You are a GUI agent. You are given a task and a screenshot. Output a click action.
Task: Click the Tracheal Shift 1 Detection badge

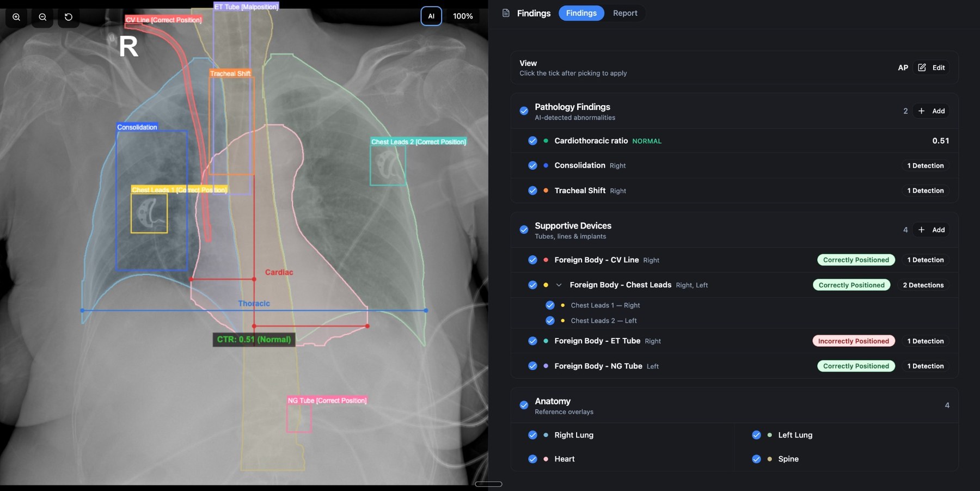tap(925, 191)
